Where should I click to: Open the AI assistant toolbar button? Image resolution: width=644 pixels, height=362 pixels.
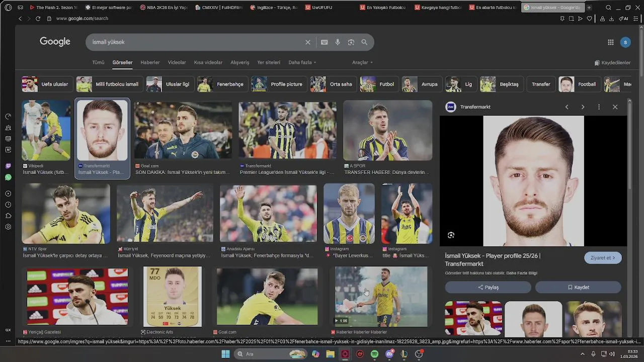[x=623, y=19]
